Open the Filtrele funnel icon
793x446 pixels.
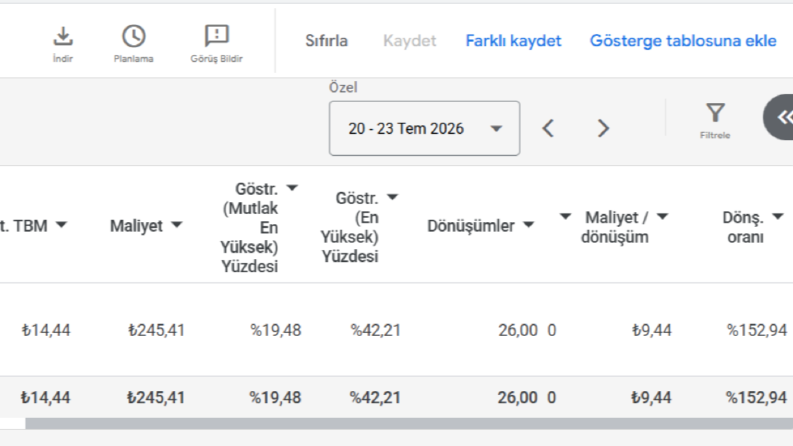[x=715, y=112]
